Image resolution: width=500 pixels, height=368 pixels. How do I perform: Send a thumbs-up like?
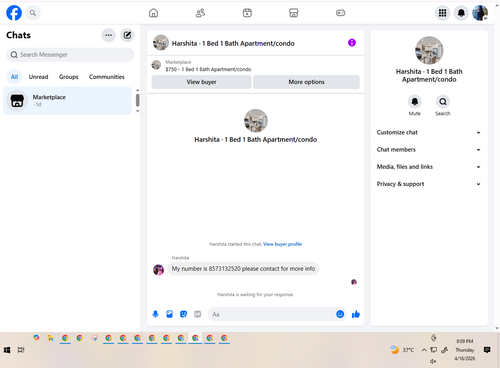coord(356,314)
